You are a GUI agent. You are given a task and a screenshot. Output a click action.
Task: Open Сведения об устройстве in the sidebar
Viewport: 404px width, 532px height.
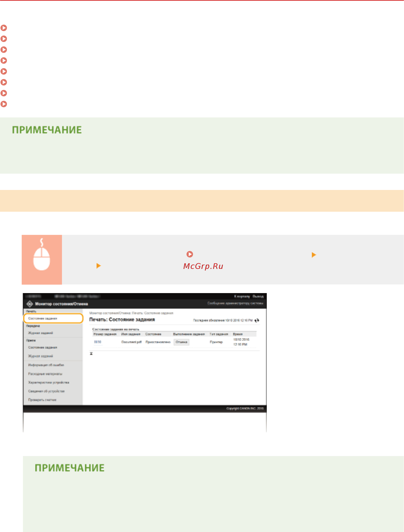(x=46, y=391)
